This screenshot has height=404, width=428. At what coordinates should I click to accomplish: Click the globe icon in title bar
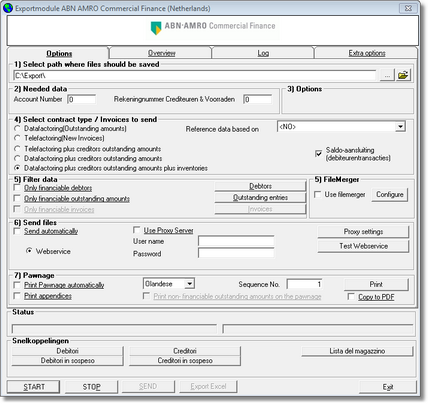point(8,8)
